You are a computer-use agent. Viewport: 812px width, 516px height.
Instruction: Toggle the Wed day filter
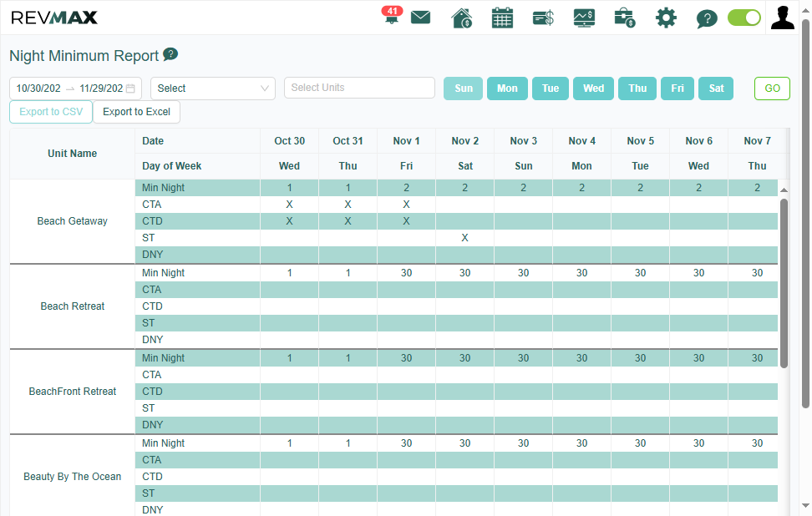click(x=593, y=89)
